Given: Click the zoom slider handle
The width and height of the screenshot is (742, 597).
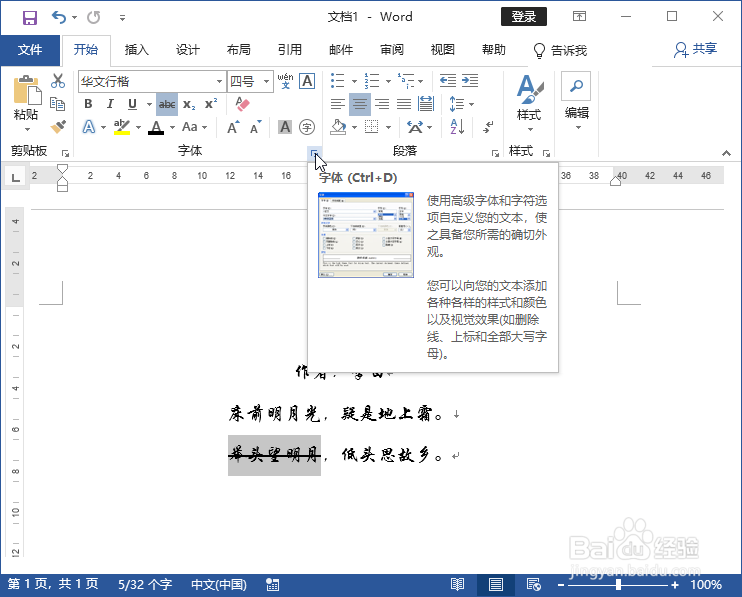Looking at the screenshot, I should 618,585.
